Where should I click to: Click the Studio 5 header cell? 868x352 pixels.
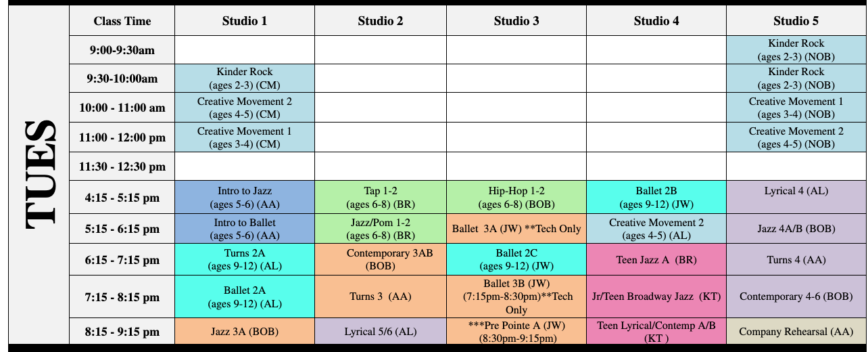click(796, 21)
